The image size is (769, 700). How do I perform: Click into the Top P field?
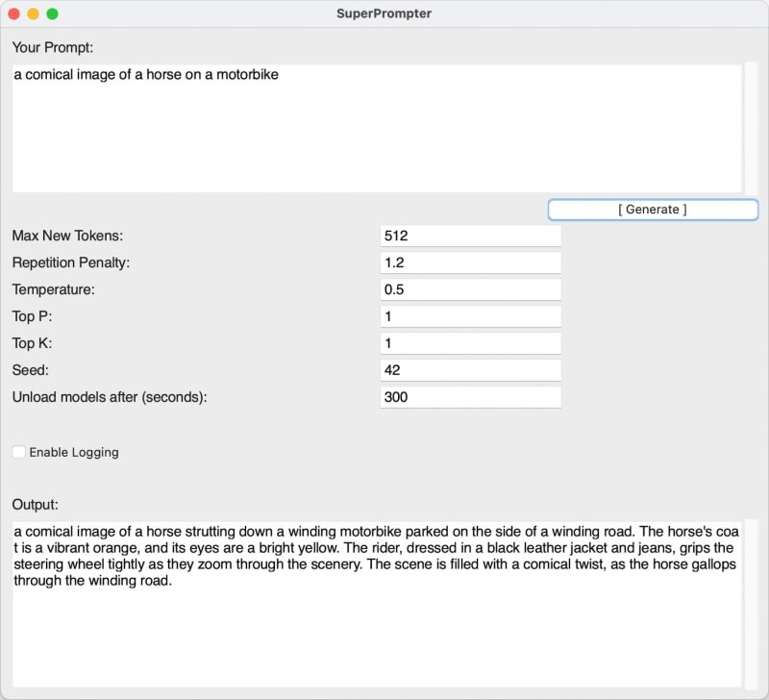coord(470,316)
